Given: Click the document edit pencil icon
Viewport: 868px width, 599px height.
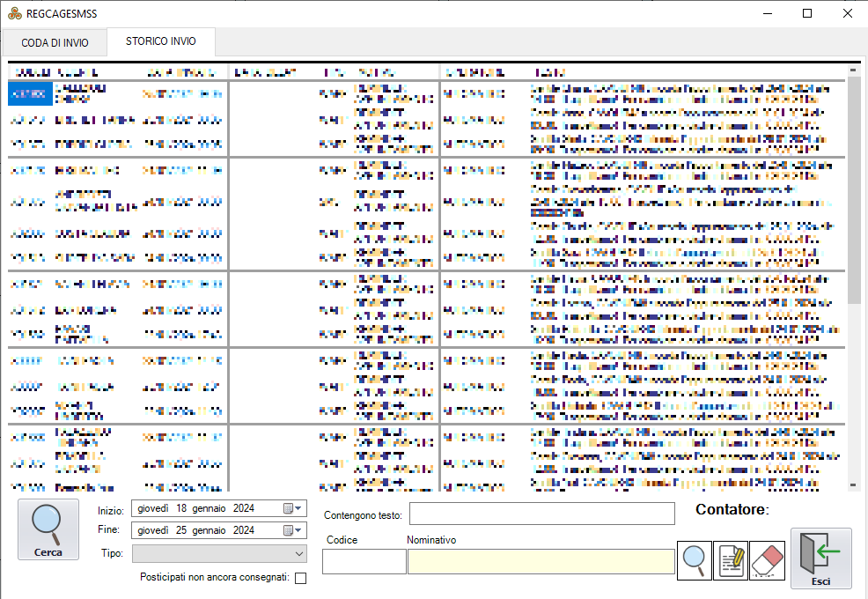Looking at the screenshot, I should click(x=731, y=561).
